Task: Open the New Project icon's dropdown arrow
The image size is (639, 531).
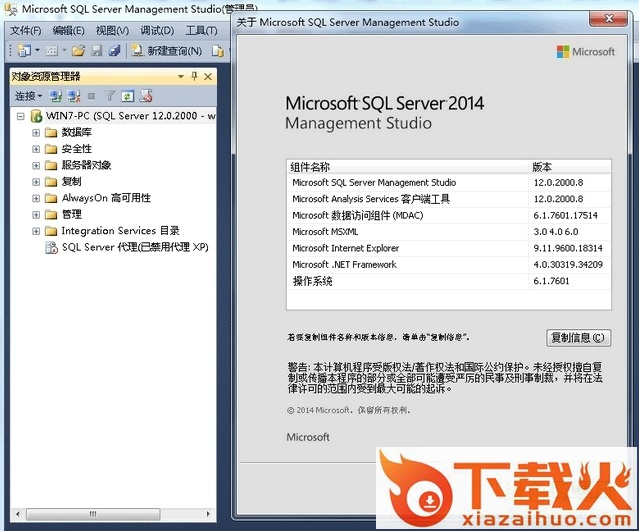Action: pyautogui.click(x=37, y=51)
